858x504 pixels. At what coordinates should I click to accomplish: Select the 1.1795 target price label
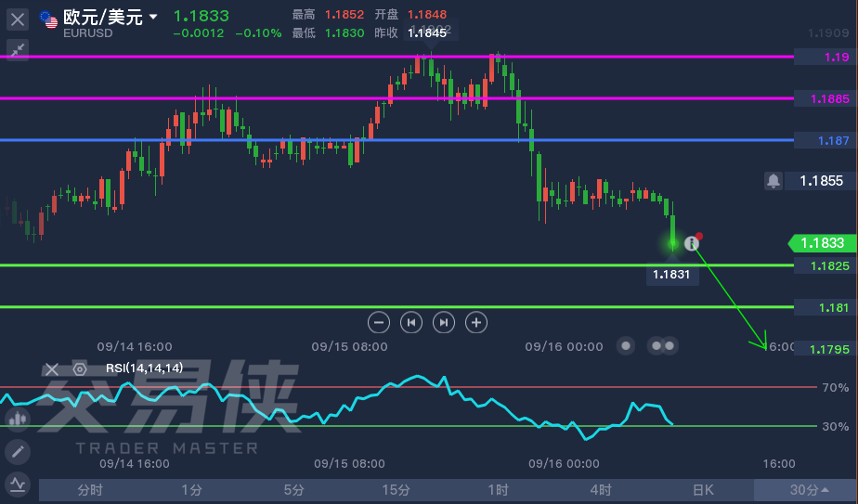point(824,349)
